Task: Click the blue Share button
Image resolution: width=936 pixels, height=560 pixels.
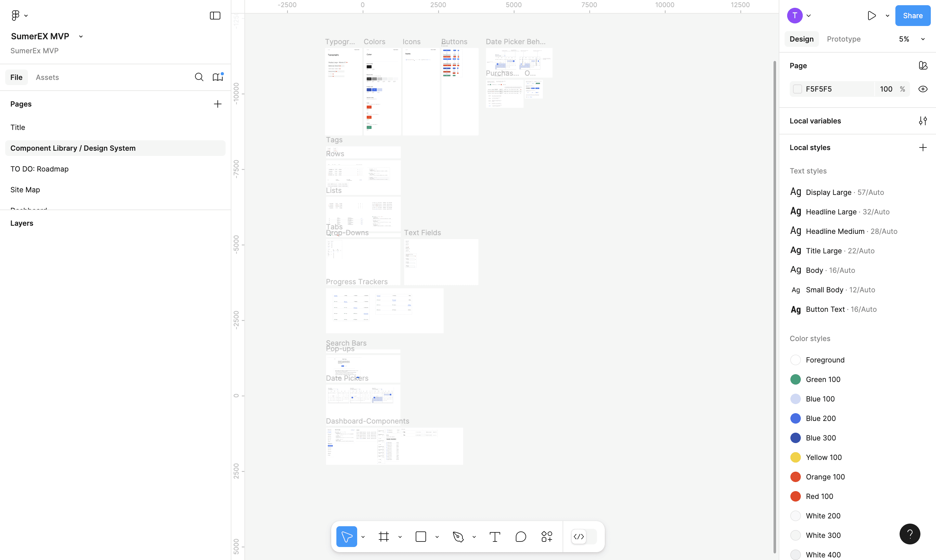Action: 912,16
